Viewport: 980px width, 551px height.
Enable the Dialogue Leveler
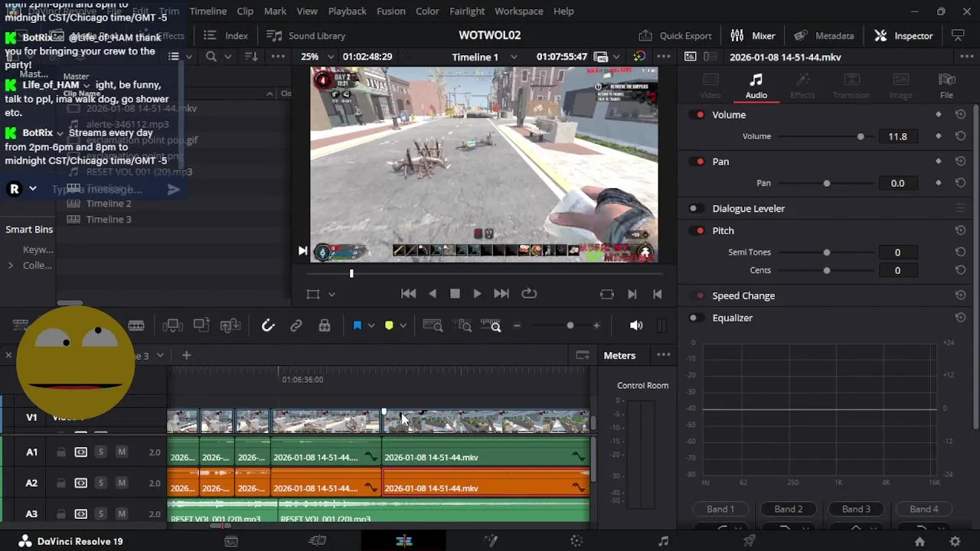[x=697, y=208]
